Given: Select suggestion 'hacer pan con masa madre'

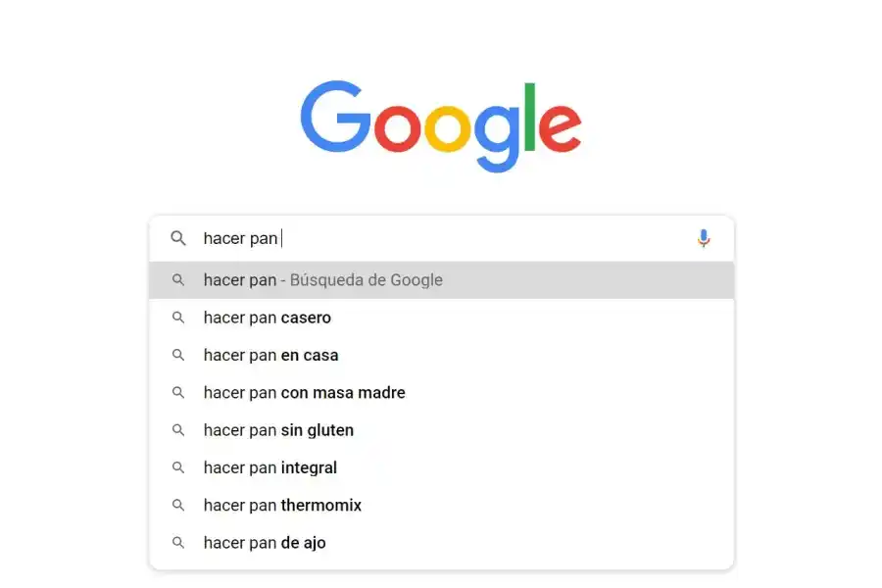Looking at the screenshot, I should 305,392.
